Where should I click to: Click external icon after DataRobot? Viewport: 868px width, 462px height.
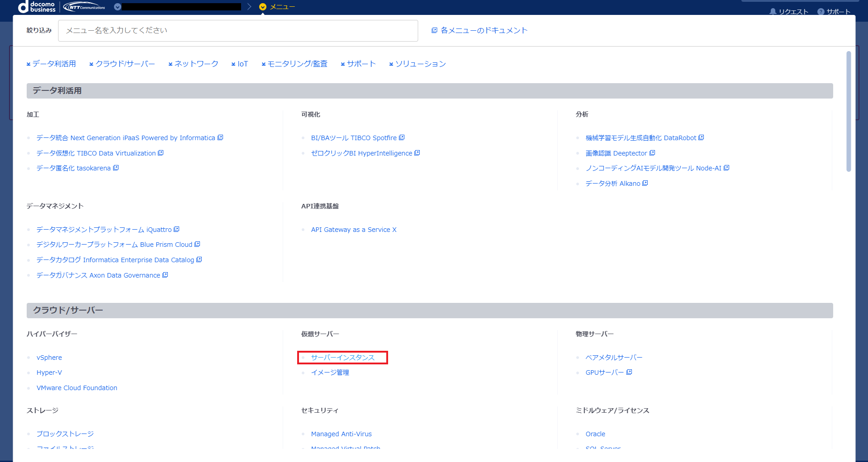tap(701, 137)
